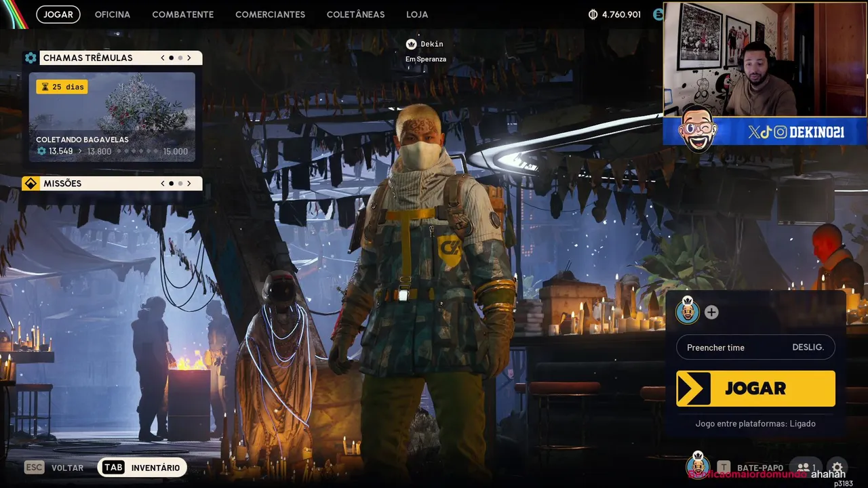Select first page dot in Missões
Image resolution: width=868 pixels, height=488 pixels.
(x=172, y=183)
